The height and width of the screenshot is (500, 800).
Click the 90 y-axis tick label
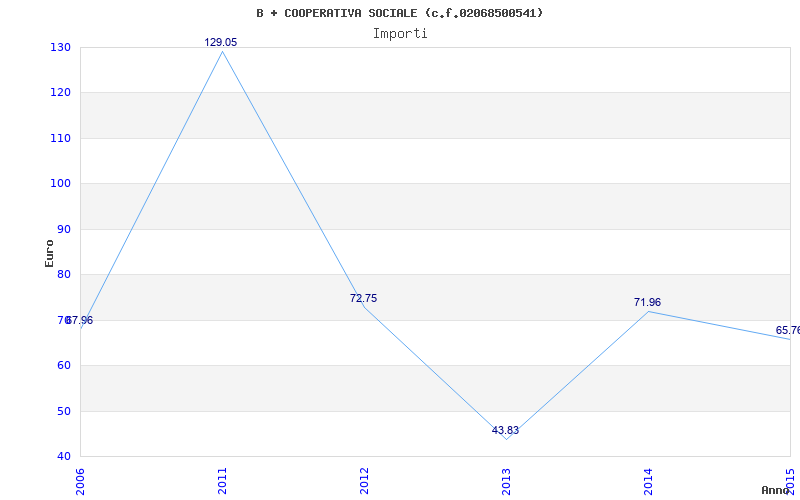click(63, 229)
